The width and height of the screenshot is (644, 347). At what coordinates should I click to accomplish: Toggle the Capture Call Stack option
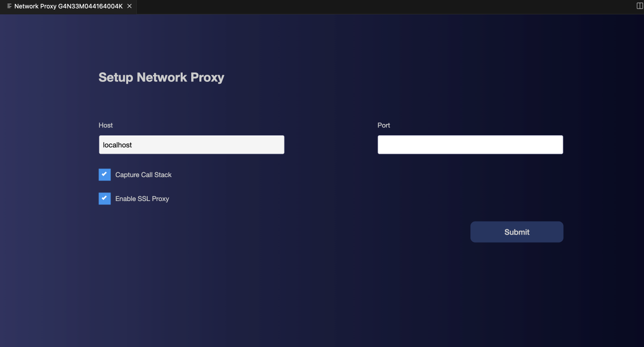pyautogui.click(x=104, y=174)
